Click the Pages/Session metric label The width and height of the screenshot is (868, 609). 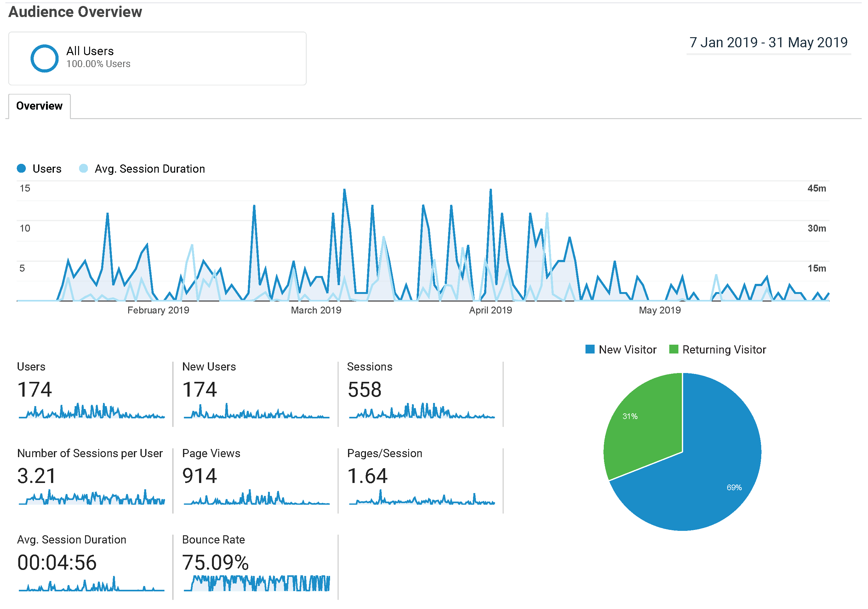385,454
